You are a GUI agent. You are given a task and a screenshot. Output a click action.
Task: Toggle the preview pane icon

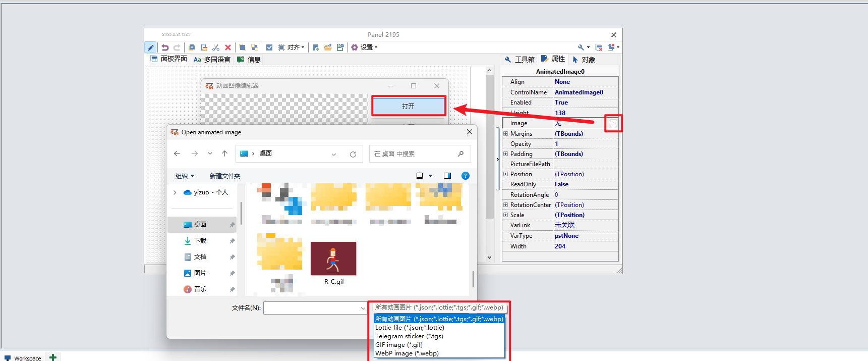pyautogui.click(x=447, y=176)
